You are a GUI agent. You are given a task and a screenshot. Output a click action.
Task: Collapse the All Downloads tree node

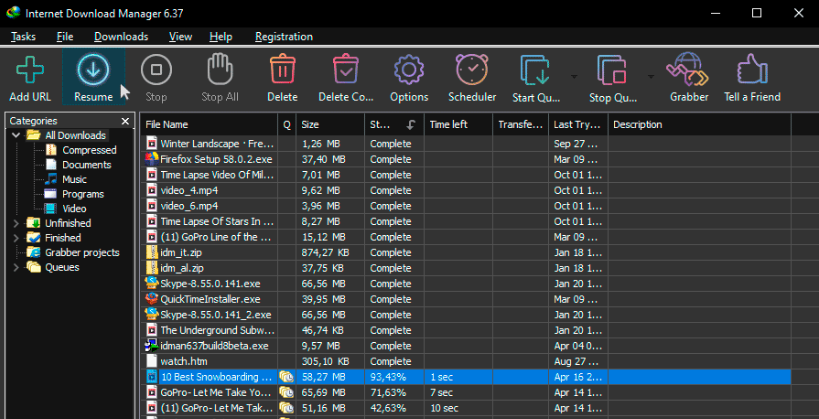(x=16, y=135)
